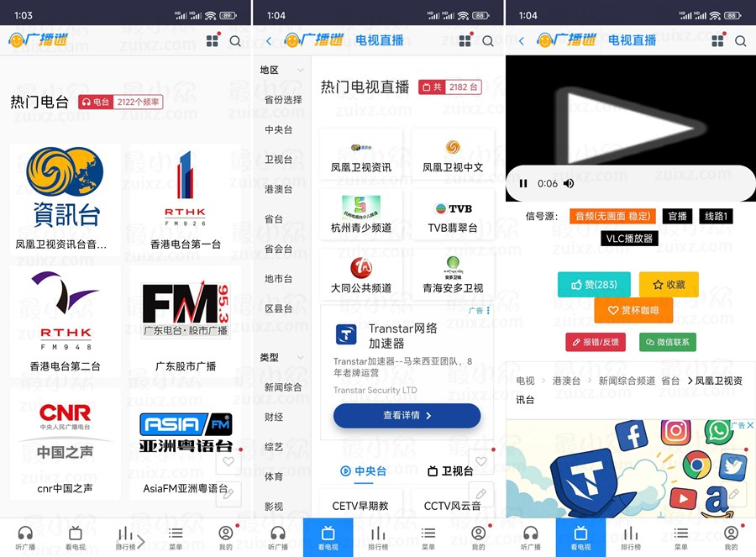The image size is (756, 557).
Task: Open TVB翡翠台 TV channel
Action: tap(453, 215)
